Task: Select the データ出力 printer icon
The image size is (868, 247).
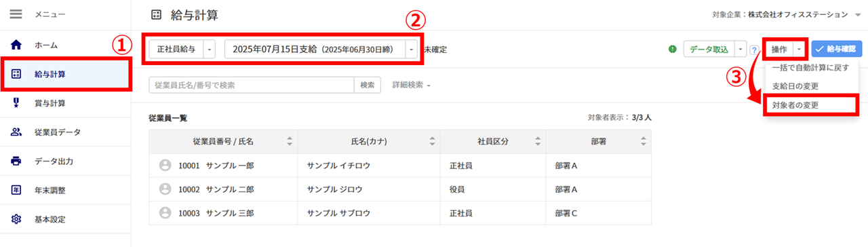Action: point(17,161)
